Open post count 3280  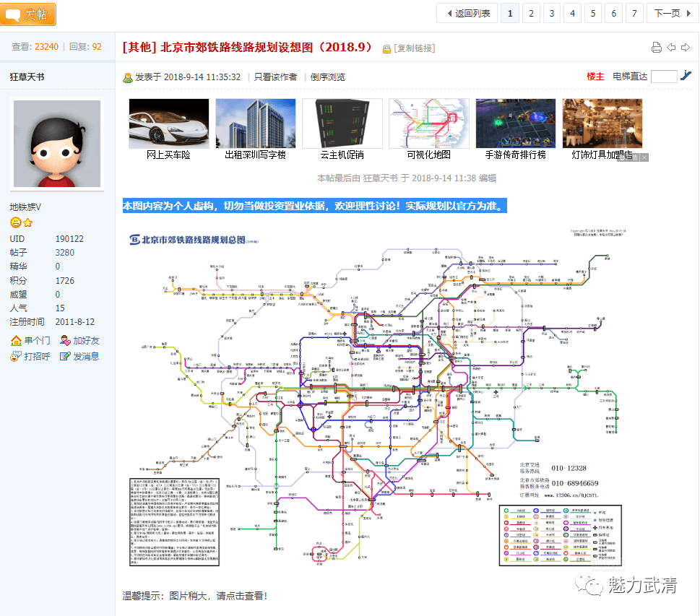pyautogui.click(x=65, y=253)
